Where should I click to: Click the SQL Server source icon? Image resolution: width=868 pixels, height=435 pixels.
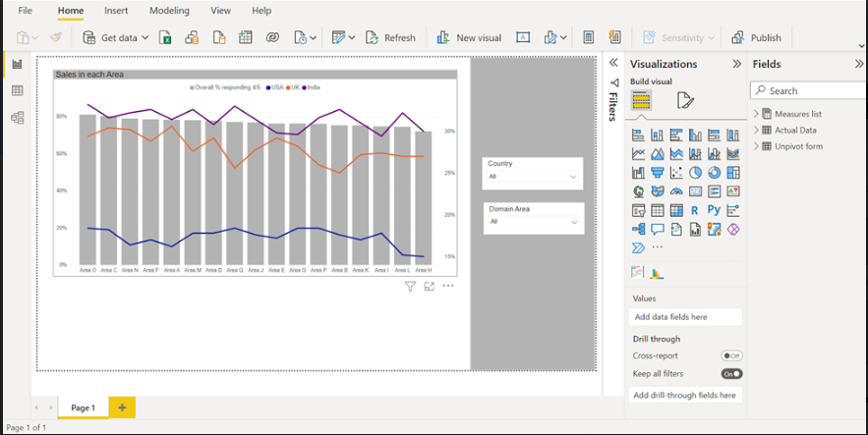(219, 37)
